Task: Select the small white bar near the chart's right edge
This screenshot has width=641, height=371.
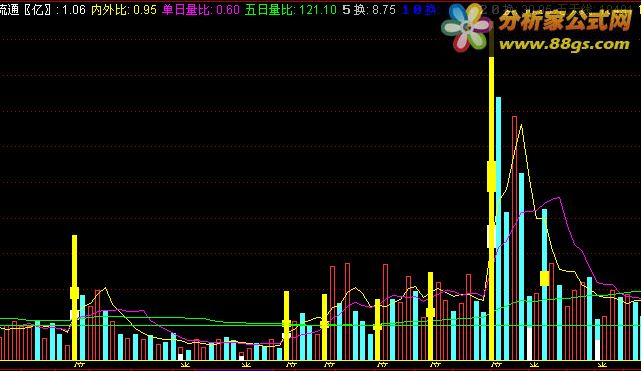Action: pos(597,350)
